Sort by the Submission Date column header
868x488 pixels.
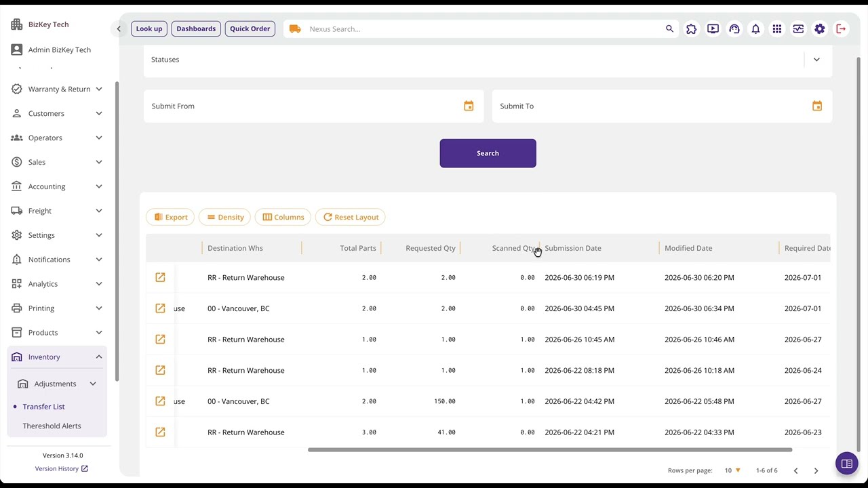(x=573, y=248)
